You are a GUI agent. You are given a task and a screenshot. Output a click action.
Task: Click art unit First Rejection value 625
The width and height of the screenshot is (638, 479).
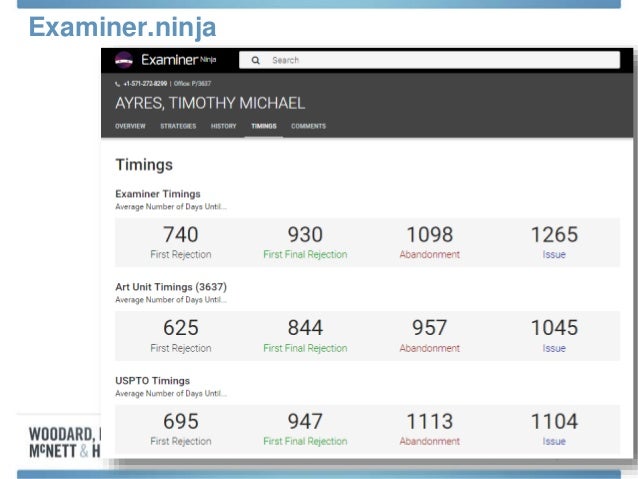(x=181, y=328)
